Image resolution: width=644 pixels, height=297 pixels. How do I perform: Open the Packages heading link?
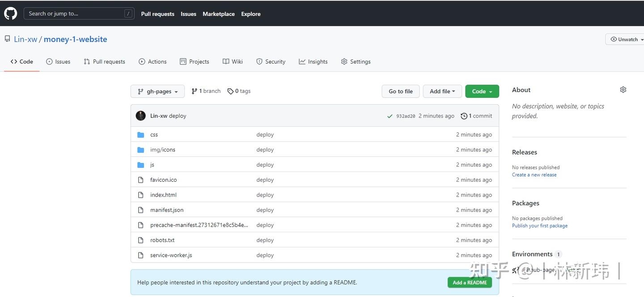pos(525,203)
